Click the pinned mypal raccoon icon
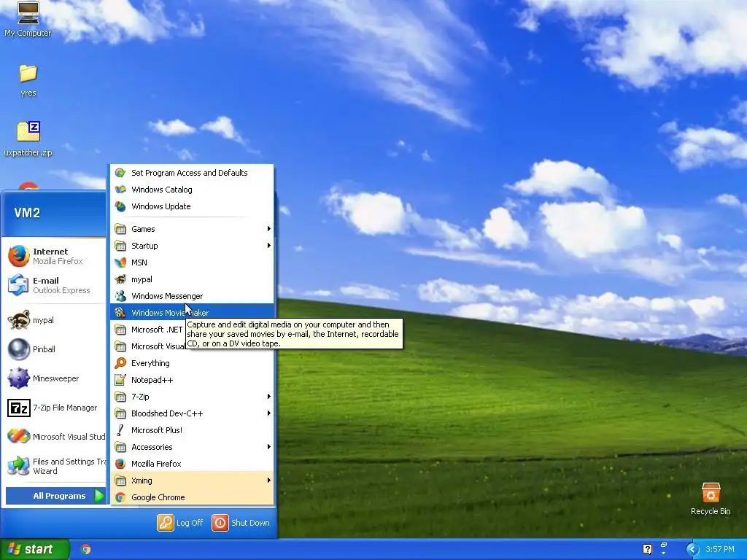Viewport: 747px width, 560px height. pyautogui.click(x=18, y=320)
